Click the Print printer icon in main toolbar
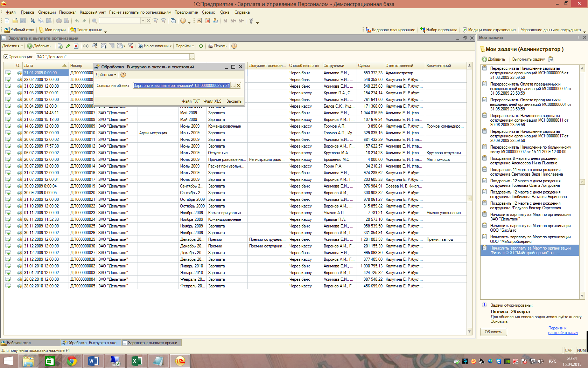 (59, 21)
